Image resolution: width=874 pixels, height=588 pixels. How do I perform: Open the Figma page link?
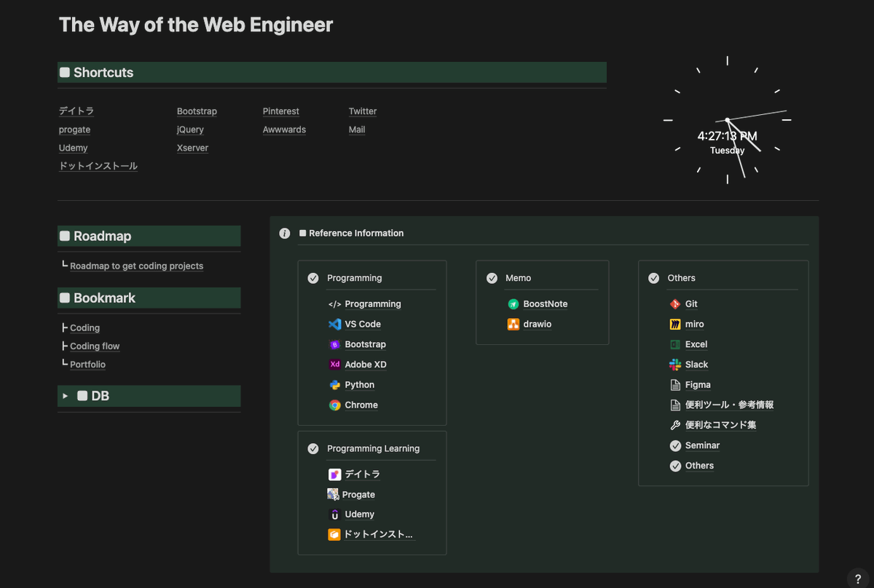[x=698, y=385]
